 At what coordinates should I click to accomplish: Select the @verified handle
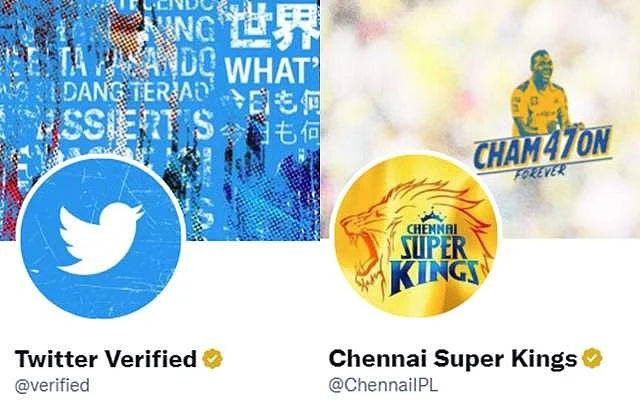[52, 385]
